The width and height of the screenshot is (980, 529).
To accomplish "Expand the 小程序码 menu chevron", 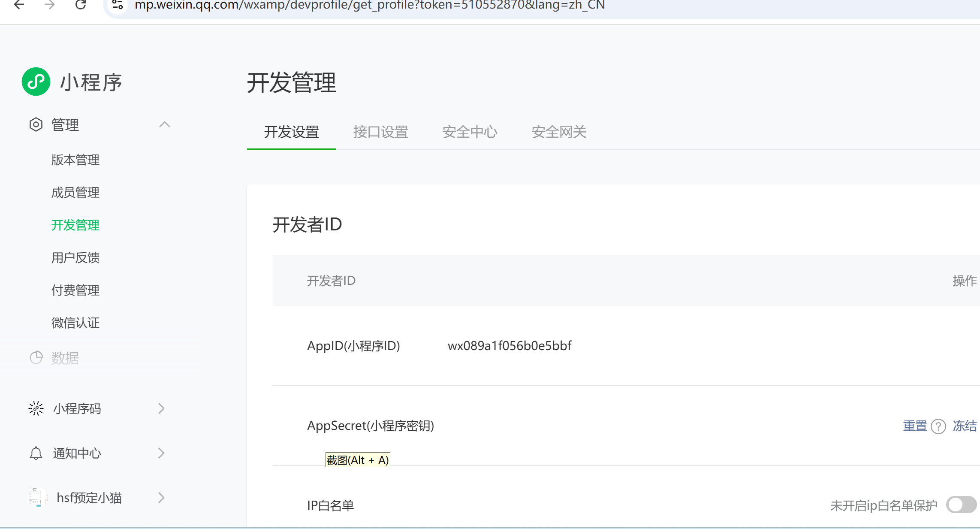I will point(161,408).
